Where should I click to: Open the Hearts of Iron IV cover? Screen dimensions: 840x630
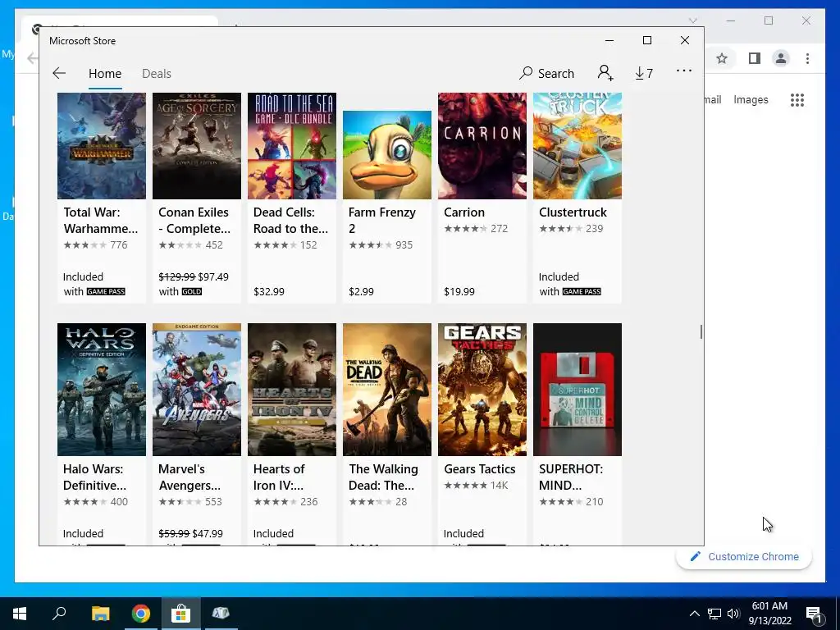pos(292,390)
